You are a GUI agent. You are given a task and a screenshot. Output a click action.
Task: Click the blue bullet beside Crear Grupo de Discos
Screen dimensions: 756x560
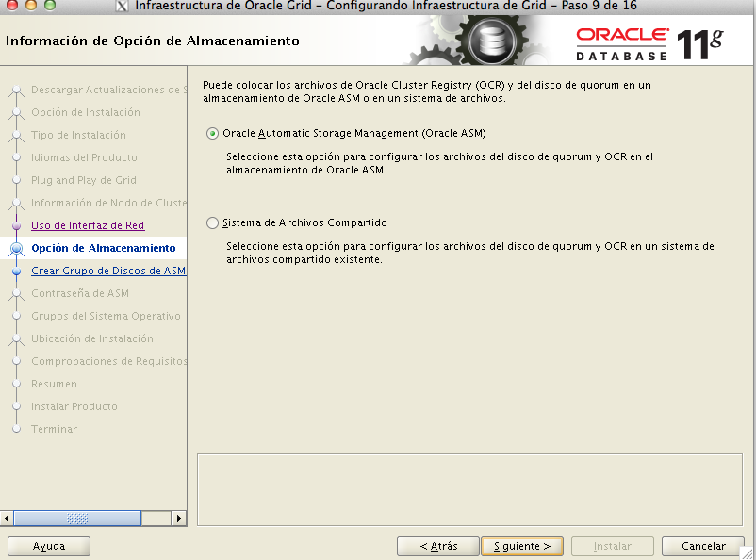pyautogui.click(x=16, y=272)
